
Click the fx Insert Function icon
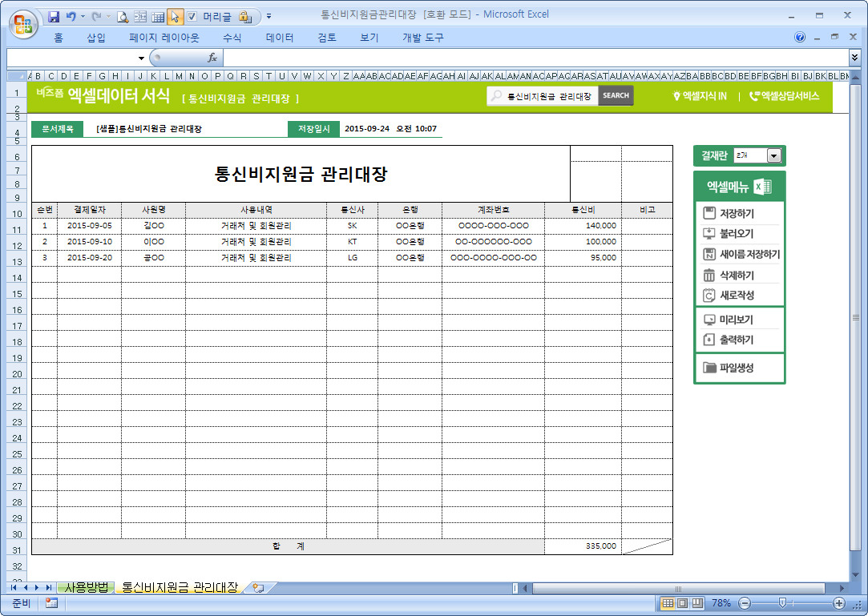(x=212, y=58)
